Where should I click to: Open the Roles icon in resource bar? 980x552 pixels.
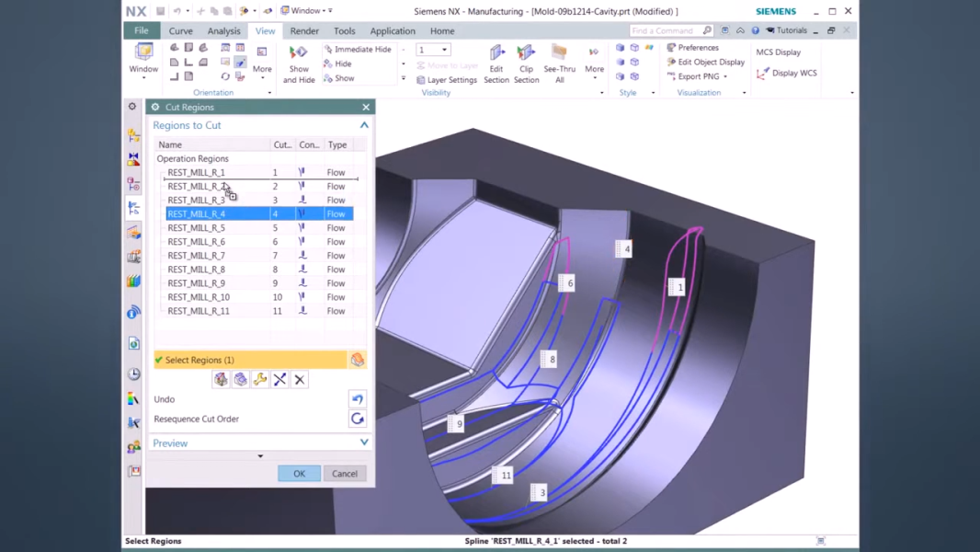point(133,447)
